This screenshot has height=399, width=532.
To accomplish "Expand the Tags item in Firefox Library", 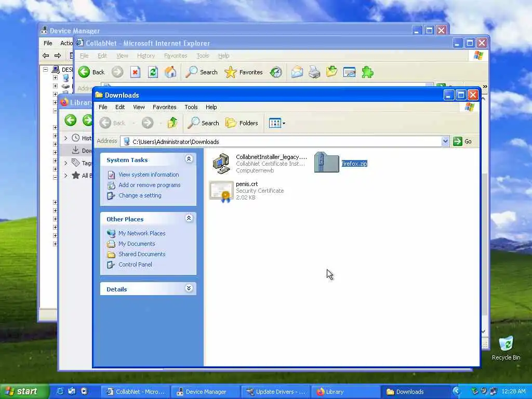I will coord(66,163).
